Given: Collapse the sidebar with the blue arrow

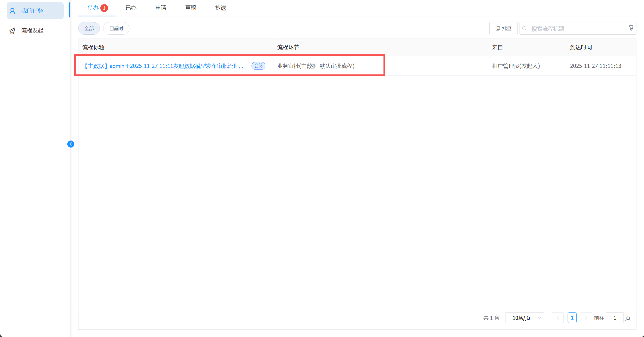Looking at the screenshot, I should point(71,144).
